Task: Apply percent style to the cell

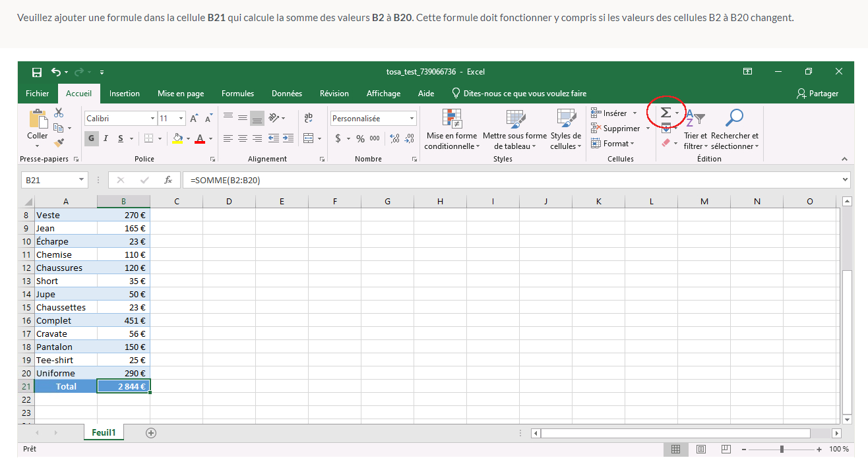Action: (360, 138)
